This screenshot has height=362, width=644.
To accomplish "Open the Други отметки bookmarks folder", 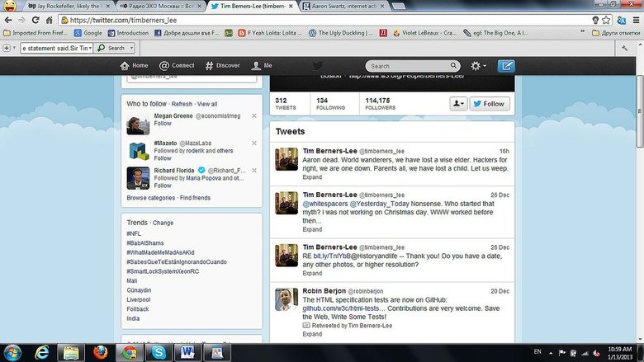I will [616, 33].
